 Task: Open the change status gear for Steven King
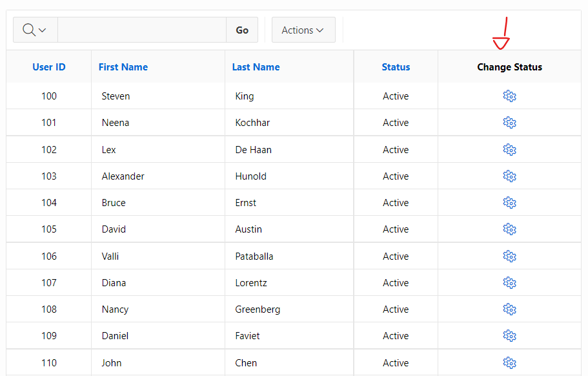click(x=509, y=96)
